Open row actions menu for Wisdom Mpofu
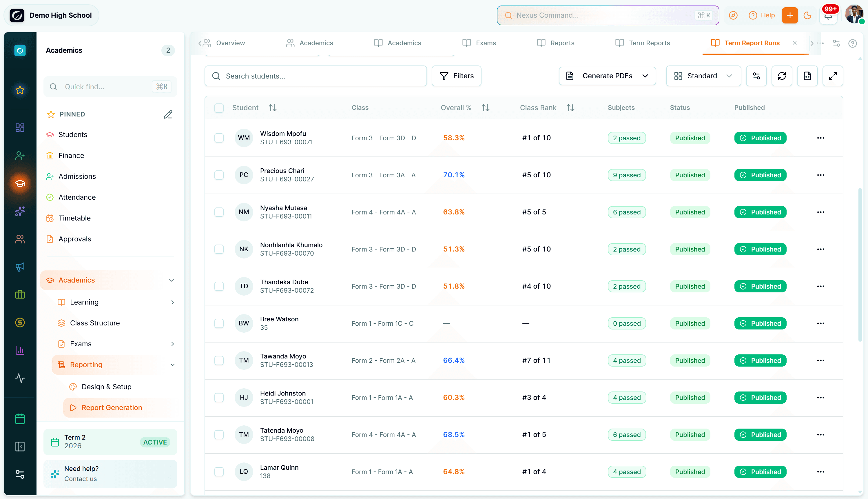 (820, 138)
